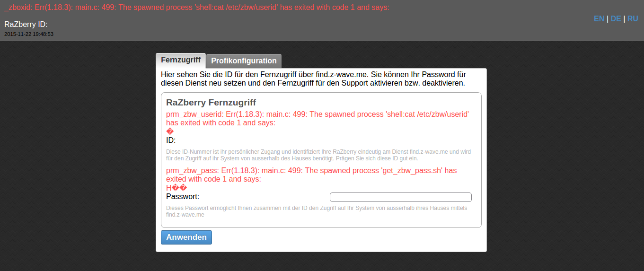Switch language to English via EN link

pos(599,19)
